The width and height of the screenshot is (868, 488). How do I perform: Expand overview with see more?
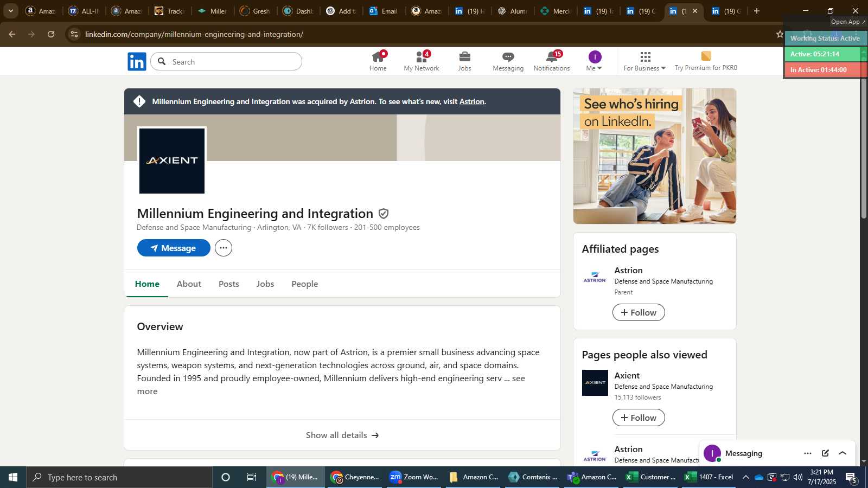(518, 378)
